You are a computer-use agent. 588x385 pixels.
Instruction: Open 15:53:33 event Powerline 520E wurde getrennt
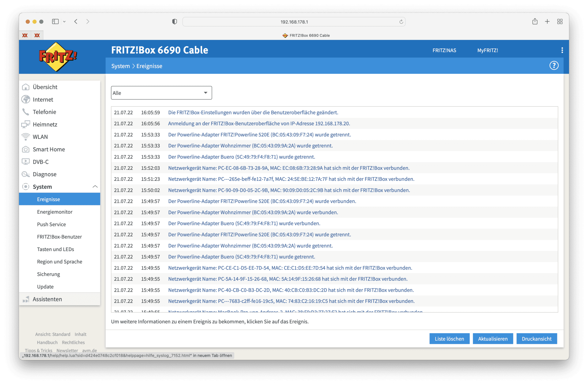tap(259, 135)
